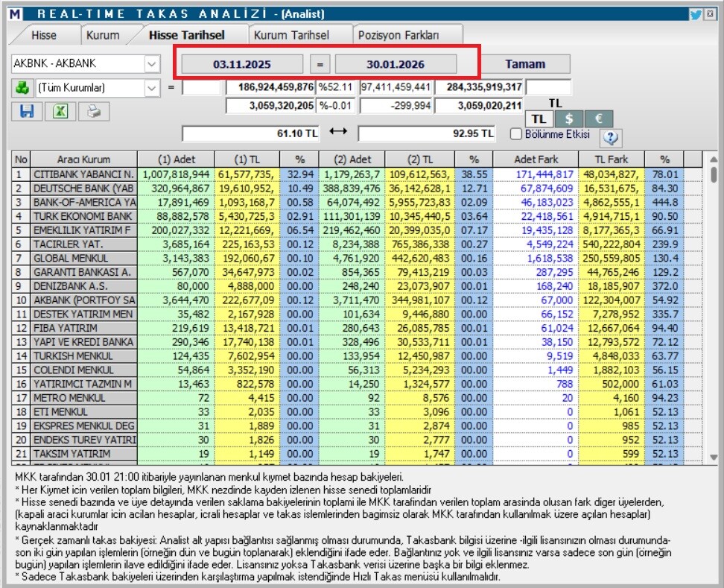Click the green clover institutions icon

point(22,87)
